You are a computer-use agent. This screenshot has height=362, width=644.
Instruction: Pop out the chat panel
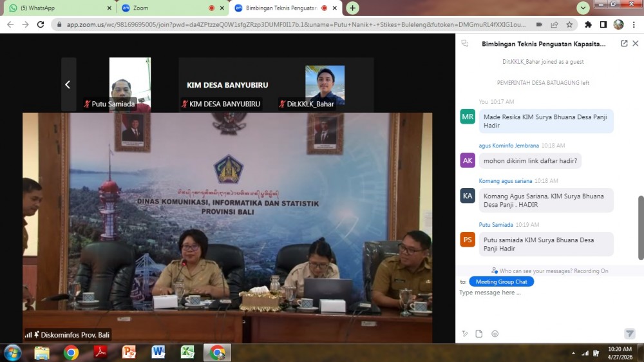(x=624, y=44)
